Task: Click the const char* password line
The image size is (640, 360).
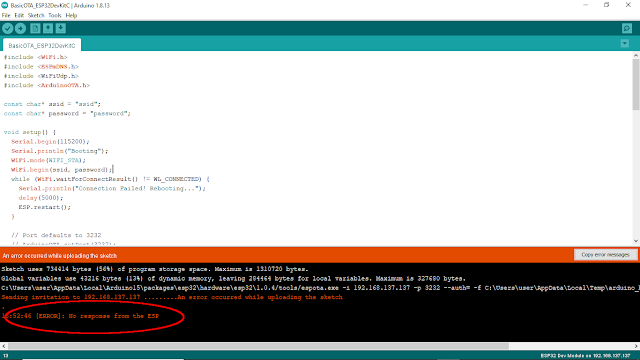Action: click(x=67, y=113)
